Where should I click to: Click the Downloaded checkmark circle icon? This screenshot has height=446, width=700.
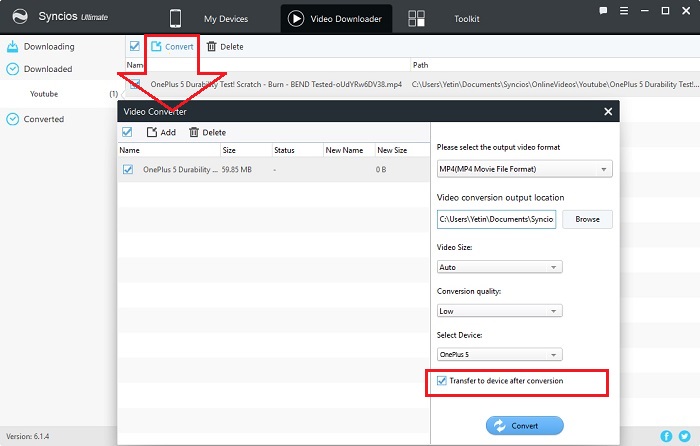pos(12,69)
